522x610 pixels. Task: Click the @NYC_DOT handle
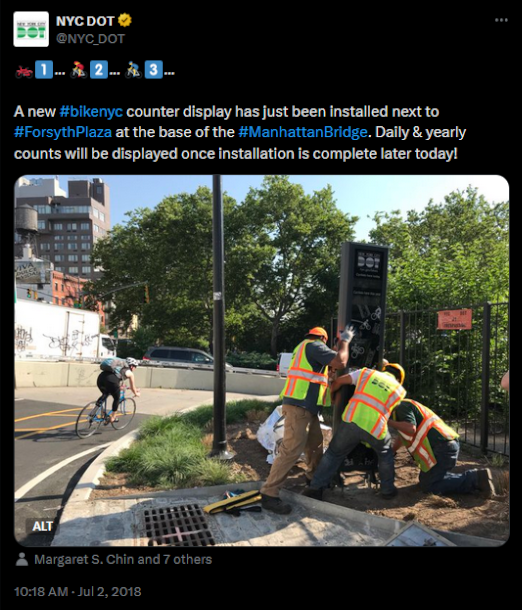[x=91, y=39]
